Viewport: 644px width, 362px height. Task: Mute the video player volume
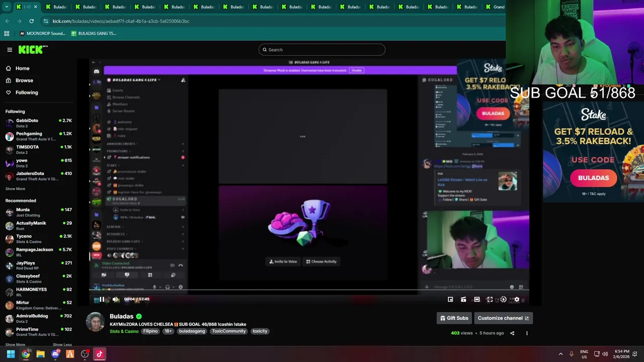[115, 299]
